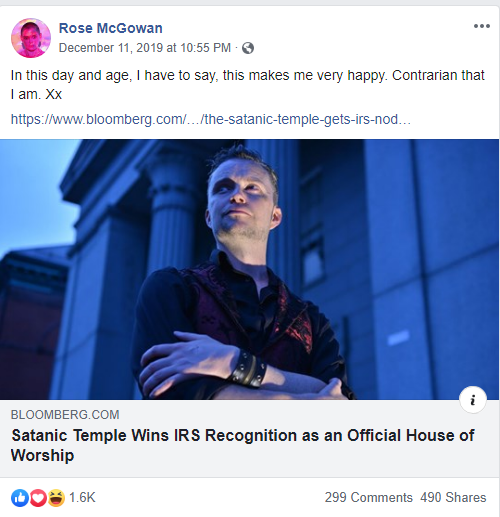500x517 pixels.
Task: View the 490 Shares list
Action: (x=453, y=497)
